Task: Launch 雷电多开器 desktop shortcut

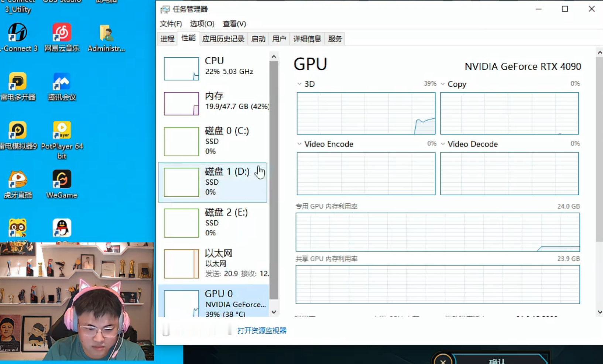Action: tap(18, 87)
